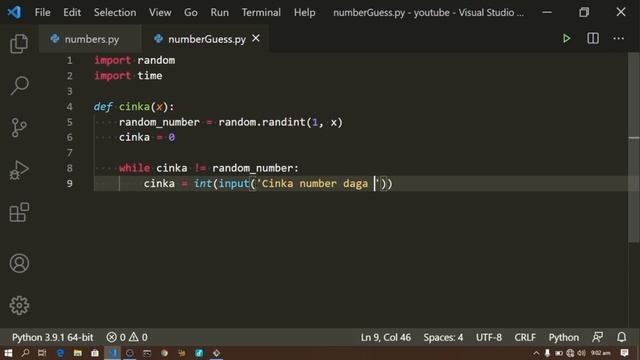This screenshot has width=640, height=360.
Task: Open More Actions ellipsis menu in editor
Action: (x=618, y=39)
